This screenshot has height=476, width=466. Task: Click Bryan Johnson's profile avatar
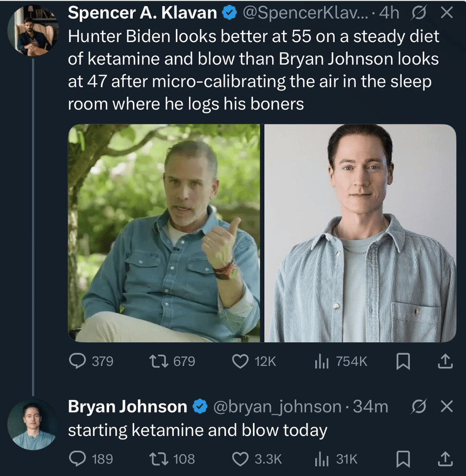(x=33, y=424)
